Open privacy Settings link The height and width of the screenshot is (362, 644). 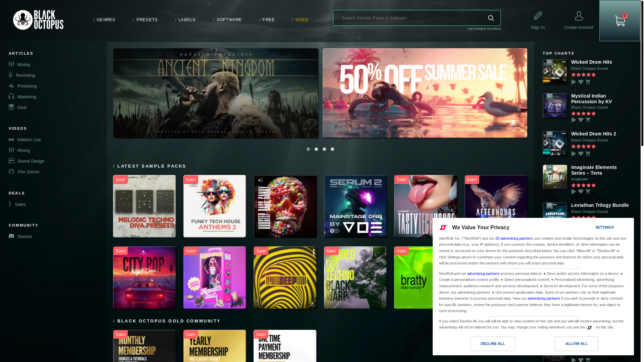pos(604,227)
